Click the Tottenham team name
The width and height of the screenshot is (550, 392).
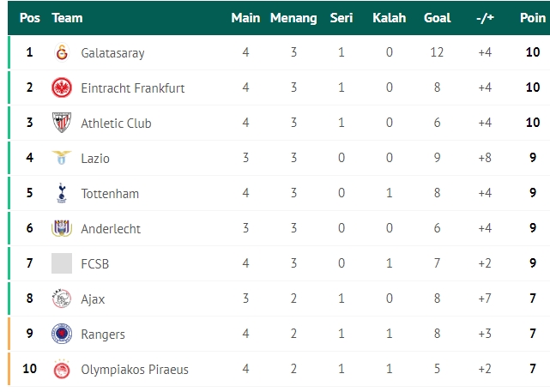(x=110, y=194)
